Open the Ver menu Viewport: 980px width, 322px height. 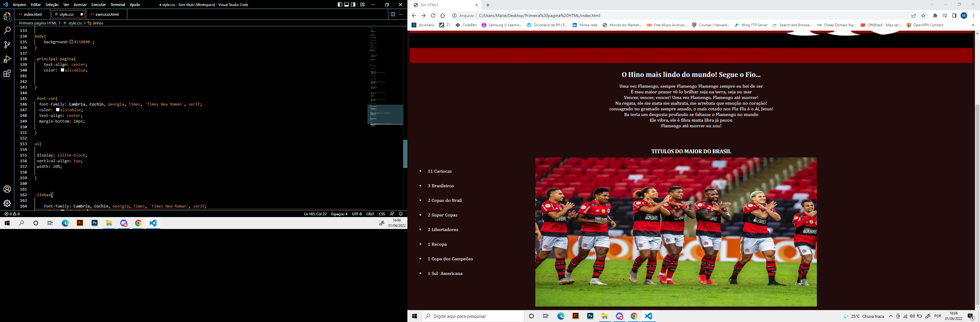(66, 4)
